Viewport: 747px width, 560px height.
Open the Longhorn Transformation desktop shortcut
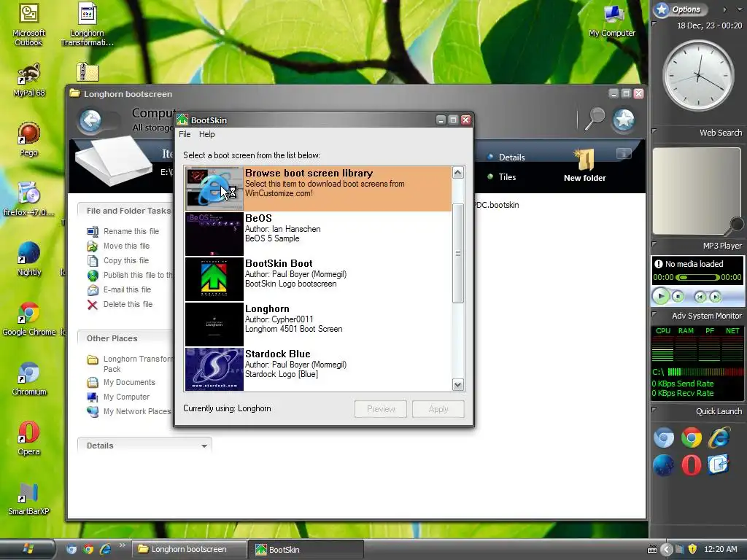tap(88, 24)
